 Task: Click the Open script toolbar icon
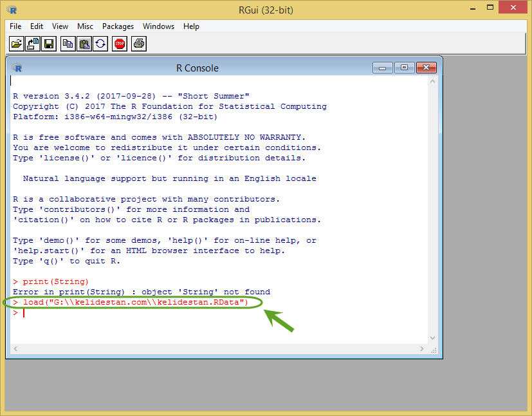(16, 44)
